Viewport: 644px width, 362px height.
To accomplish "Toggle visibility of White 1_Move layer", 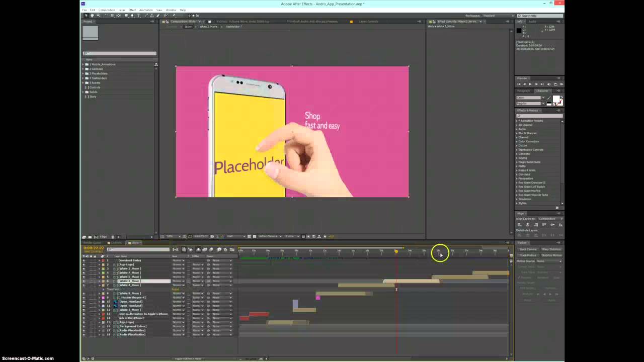I will (x=84, y=310).
